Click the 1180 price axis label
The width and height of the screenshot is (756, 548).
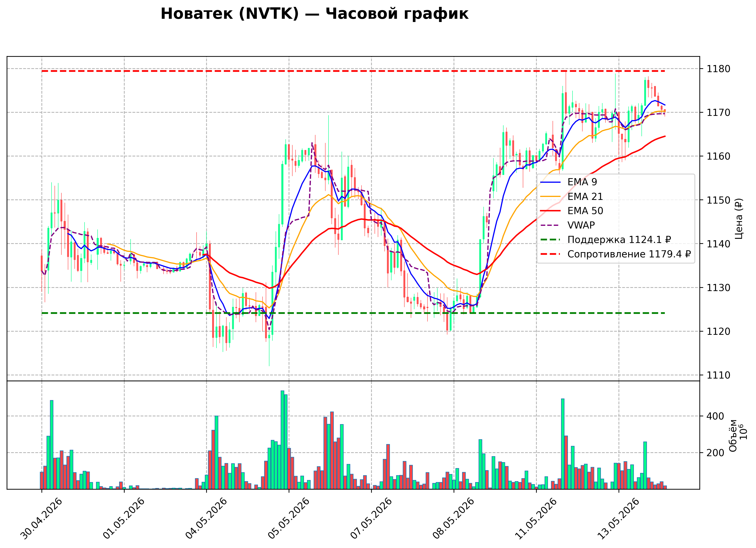click(718, 69)
